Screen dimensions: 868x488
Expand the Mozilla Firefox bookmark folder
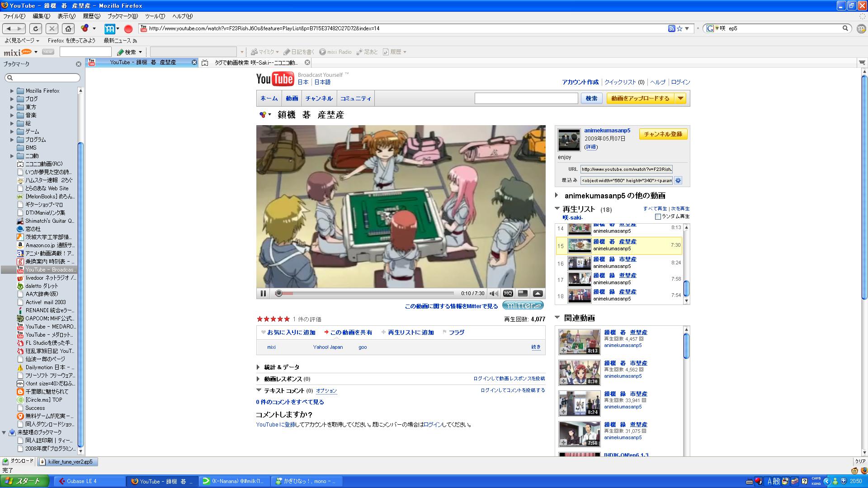(12, 91)
